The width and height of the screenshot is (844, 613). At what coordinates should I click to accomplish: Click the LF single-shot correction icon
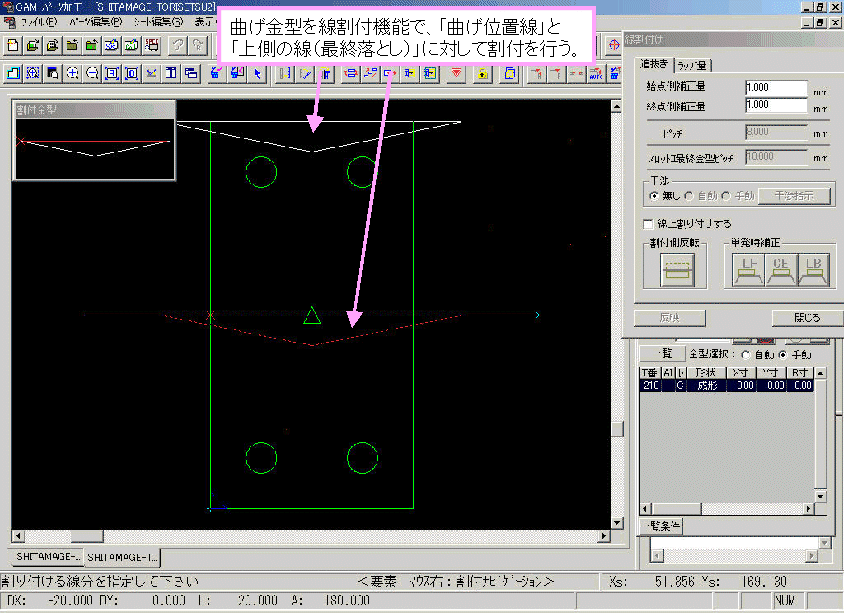tap(749, 270)
